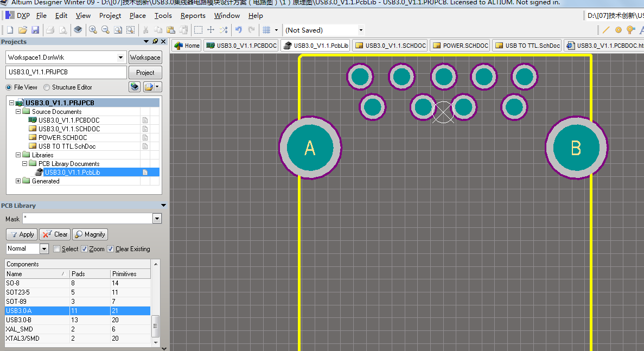The width and height of the screenshot is (644, 351).
Task: Click the Cut scissors icon
Action: coord(145,30)
